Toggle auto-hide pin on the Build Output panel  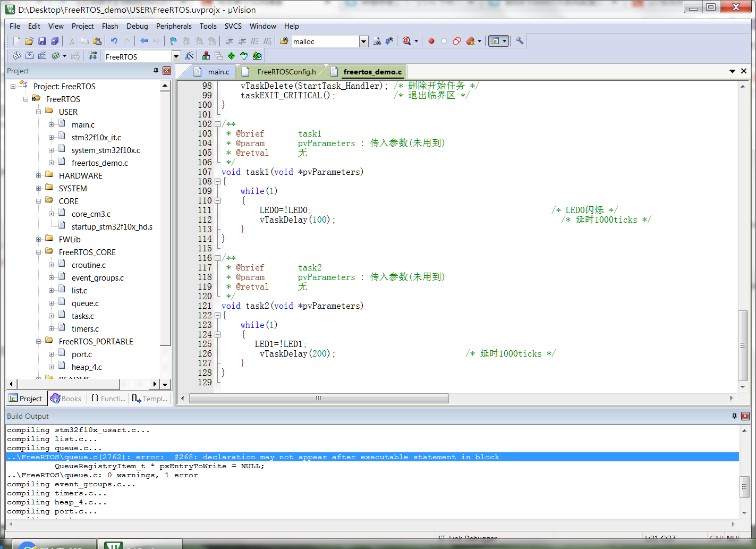click(x=734, y=416)
